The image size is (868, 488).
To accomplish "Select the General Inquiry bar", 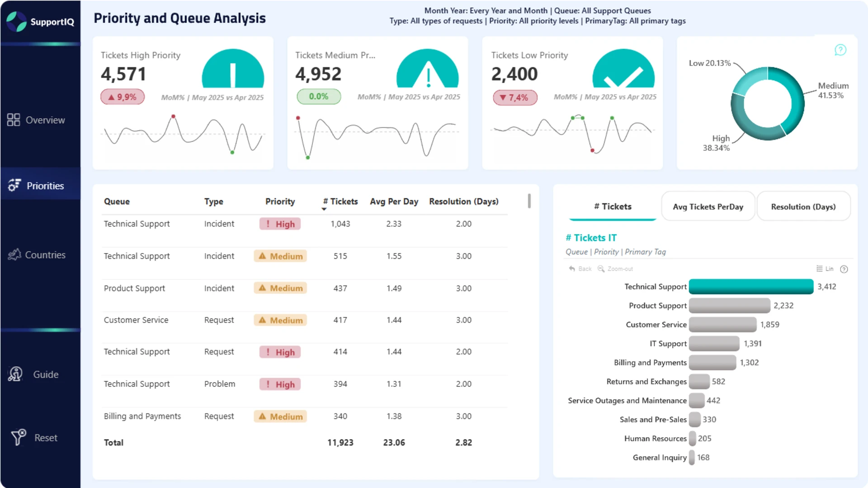I will [692, 457].
